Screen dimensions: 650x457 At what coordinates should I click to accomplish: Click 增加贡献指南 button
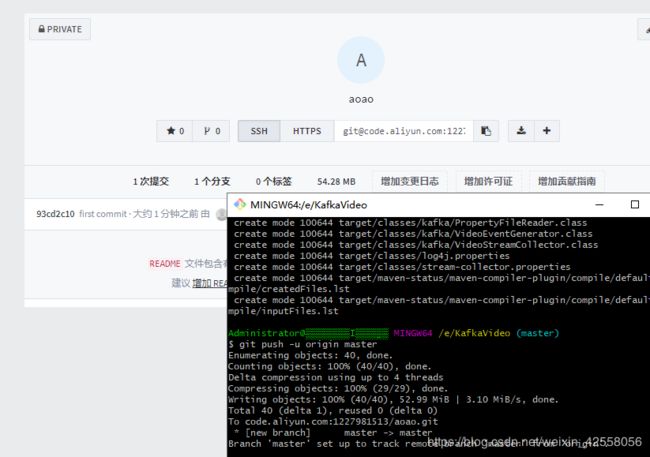point(567,181)
